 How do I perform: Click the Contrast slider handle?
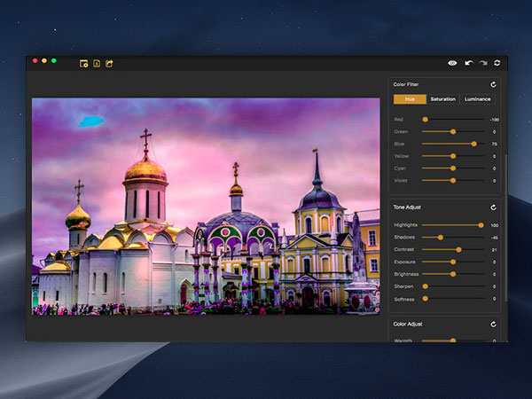click(458, 250)
